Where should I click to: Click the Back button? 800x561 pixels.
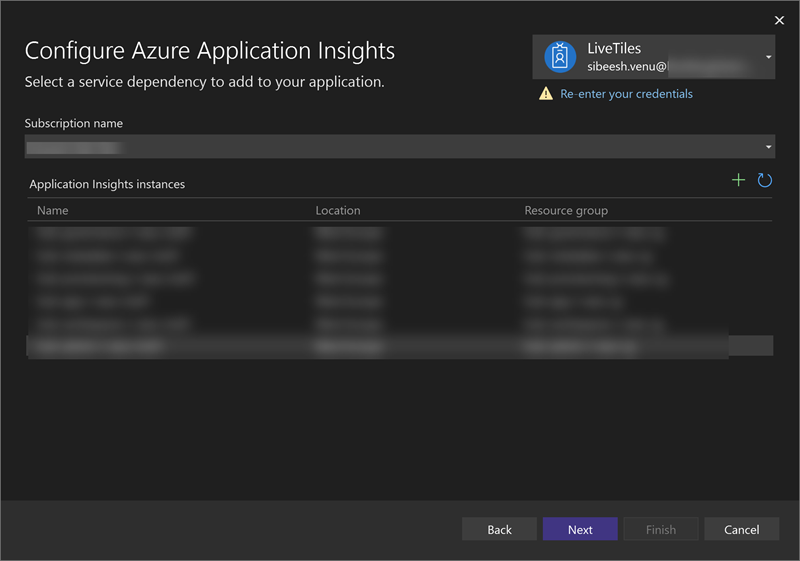point(499,529)
